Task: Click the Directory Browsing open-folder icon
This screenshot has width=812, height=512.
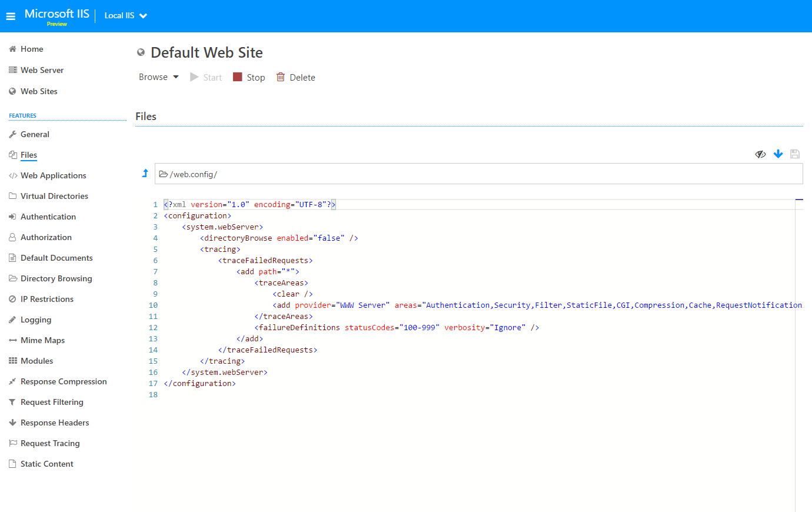Action: coord(12,278)
